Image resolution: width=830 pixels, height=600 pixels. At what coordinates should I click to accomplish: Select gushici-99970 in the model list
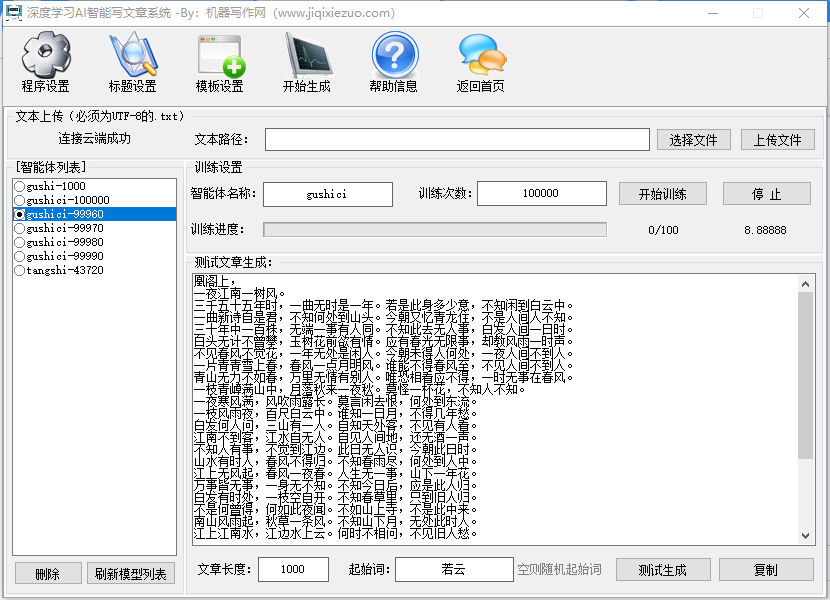pos(19,228)
